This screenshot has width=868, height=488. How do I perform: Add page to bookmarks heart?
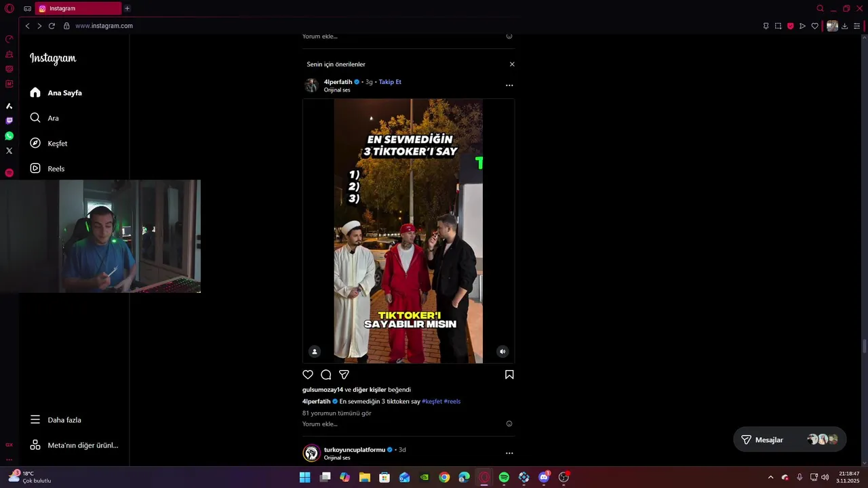pos(814,26)
